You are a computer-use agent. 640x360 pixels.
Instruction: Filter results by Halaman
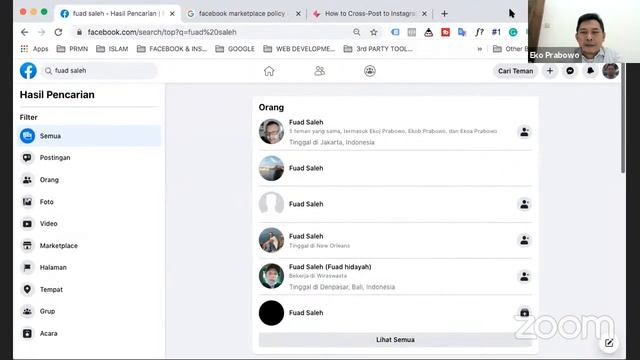89,267
